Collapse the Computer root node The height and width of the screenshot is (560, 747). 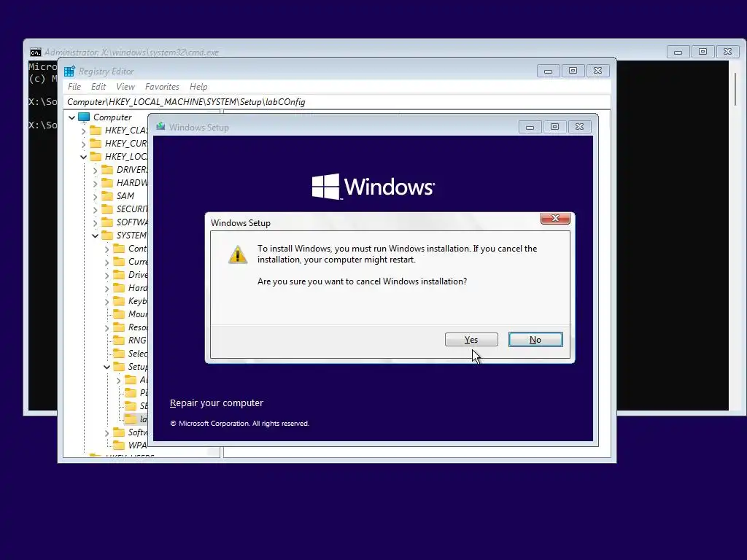tap(72, 117)
